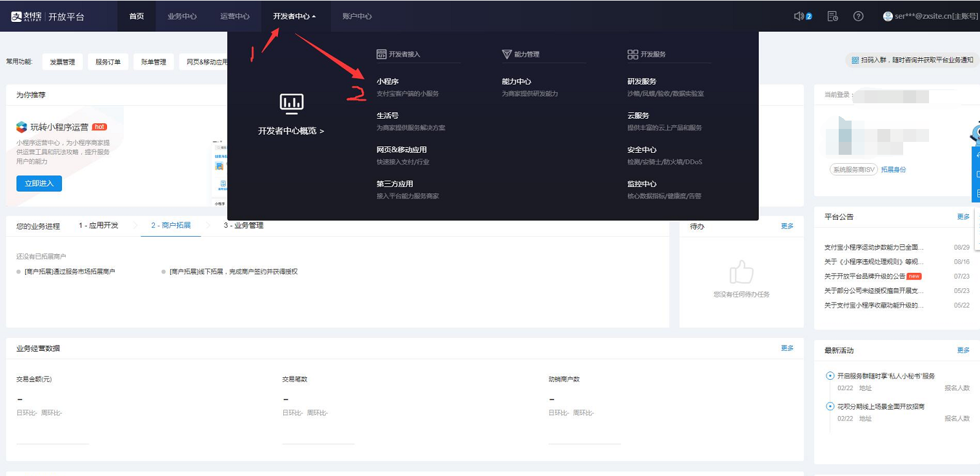The width and height of the screenshot is (980, 476).
Task: Open 开发者中心概览 link
Action: point(291,131)
